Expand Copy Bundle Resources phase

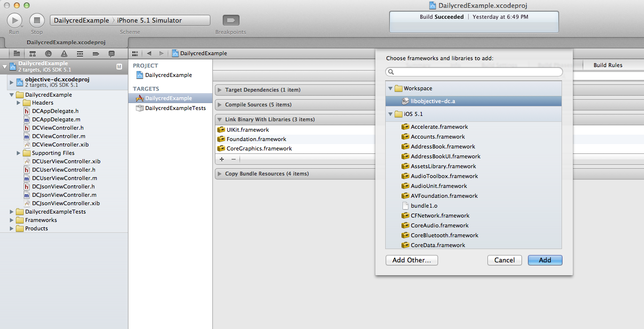click(220, 174)
